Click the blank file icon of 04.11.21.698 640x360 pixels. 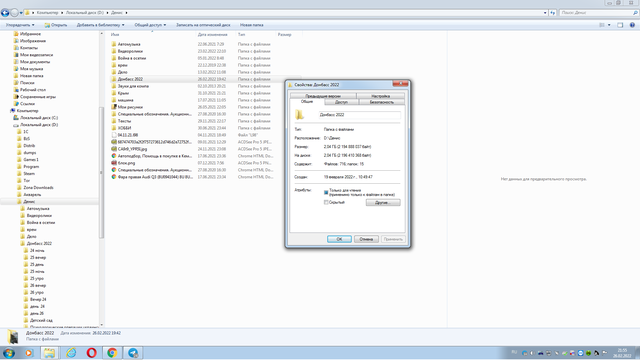(x=114, y=135)
